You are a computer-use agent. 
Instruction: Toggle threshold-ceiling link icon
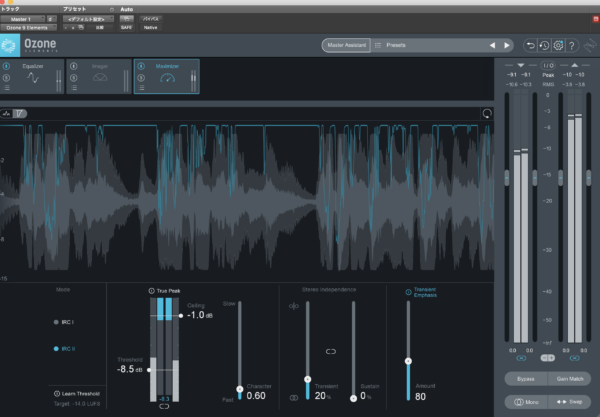[164, 406]
